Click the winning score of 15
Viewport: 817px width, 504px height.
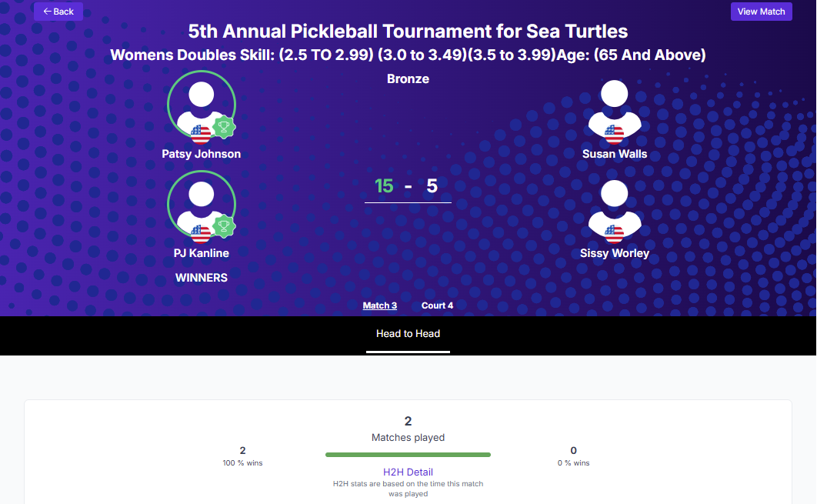384,186
